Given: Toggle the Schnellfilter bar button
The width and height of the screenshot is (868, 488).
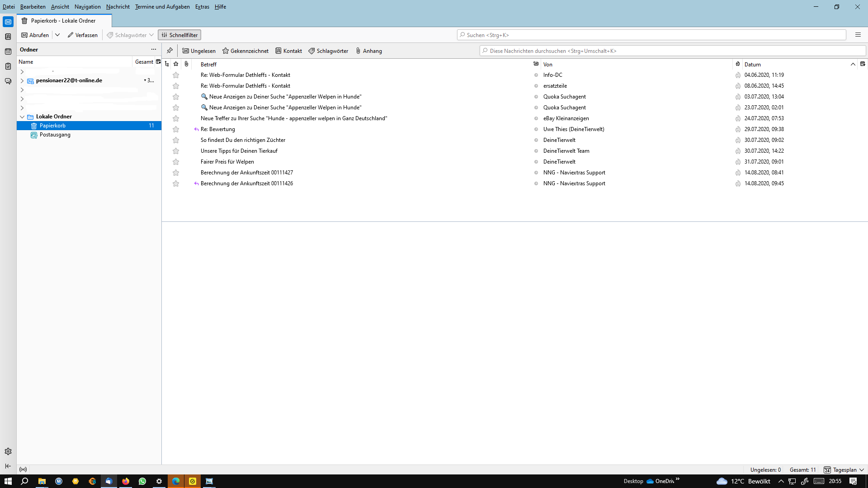Looking at the screenshot, I should pos(179,35).
